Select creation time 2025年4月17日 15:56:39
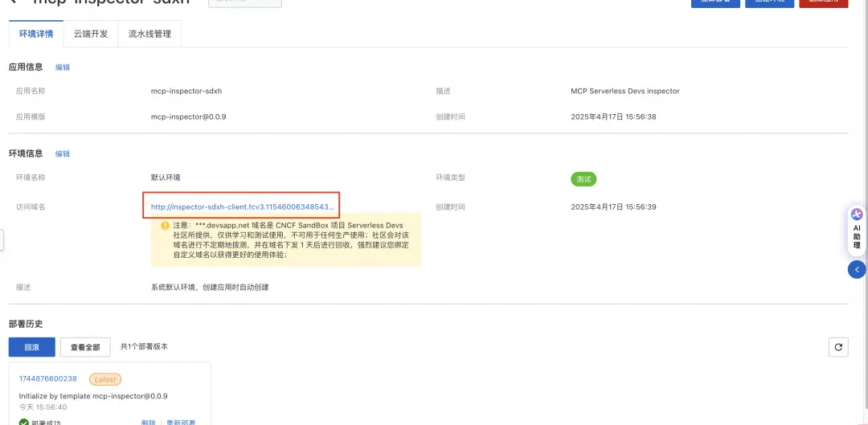 click(613, 207)
